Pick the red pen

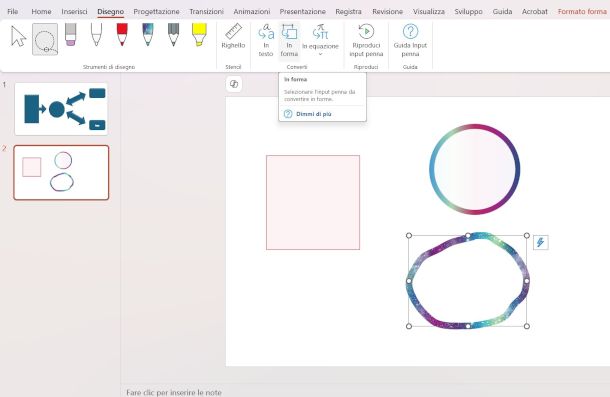[x=122, y=35]
